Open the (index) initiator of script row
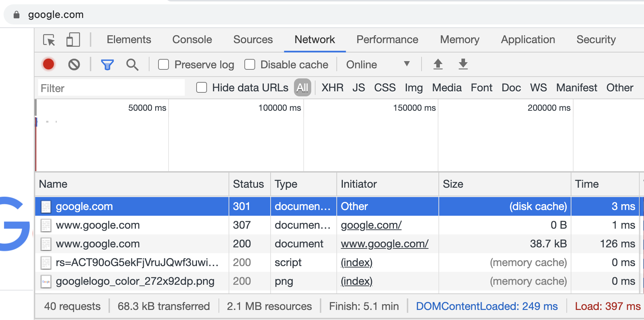The width and height of the screenshot is (644, 320). pos(356,262)
